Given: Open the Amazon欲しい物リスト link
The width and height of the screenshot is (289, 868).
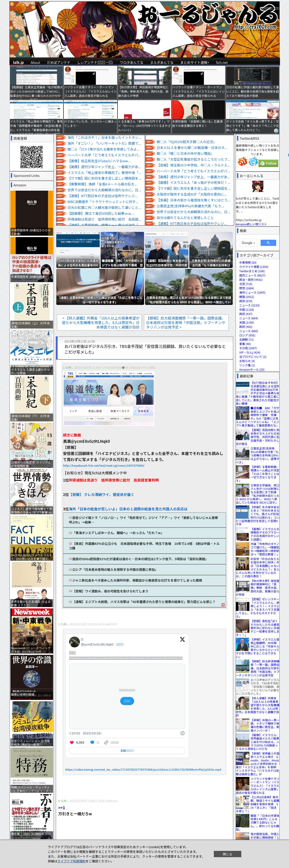Looking at the screenshot, I should [251, 224].
